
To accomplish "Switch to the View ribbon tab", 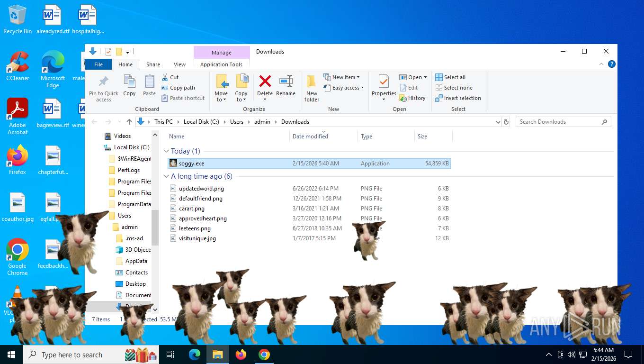I will coord(179,64).
